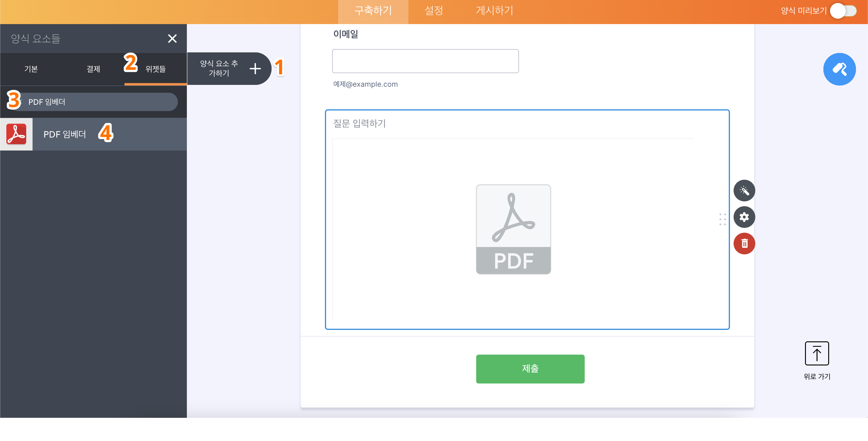Open the Form Designer paint roller tool
868x441 pixels.
point(839,69)
